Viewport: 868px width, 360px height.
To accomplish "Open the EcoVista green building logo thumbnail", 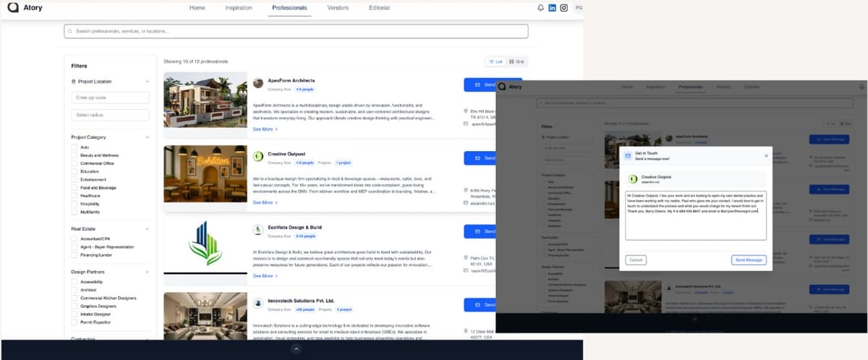I will tap(206, 246).
